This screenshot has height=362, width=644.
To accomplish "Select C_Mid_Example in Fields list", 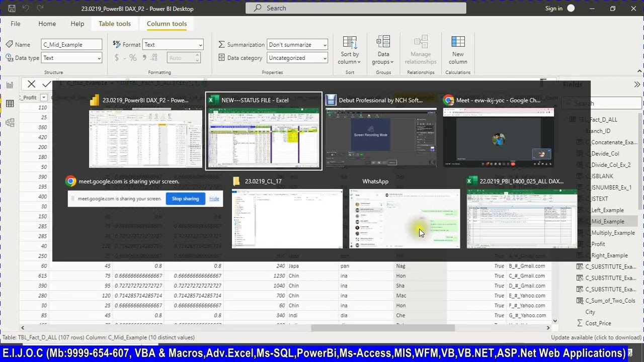I will (607, 221).
